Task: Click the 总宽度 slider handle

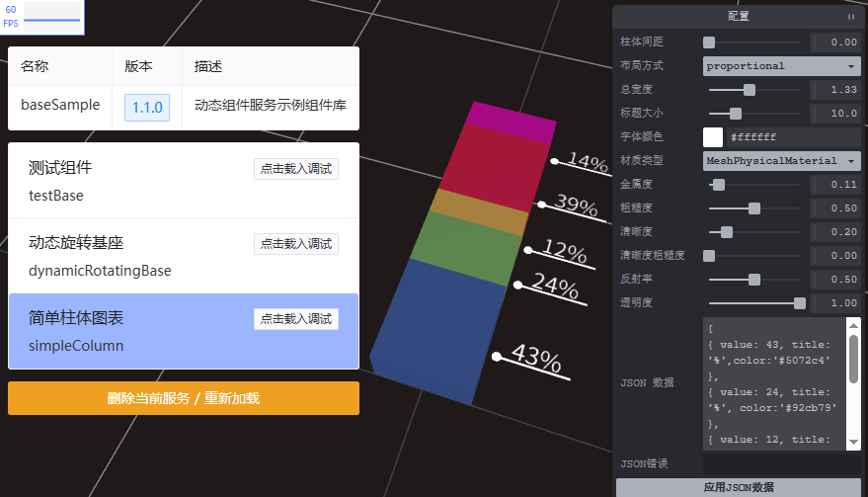Action: click(x=750, y=90)
